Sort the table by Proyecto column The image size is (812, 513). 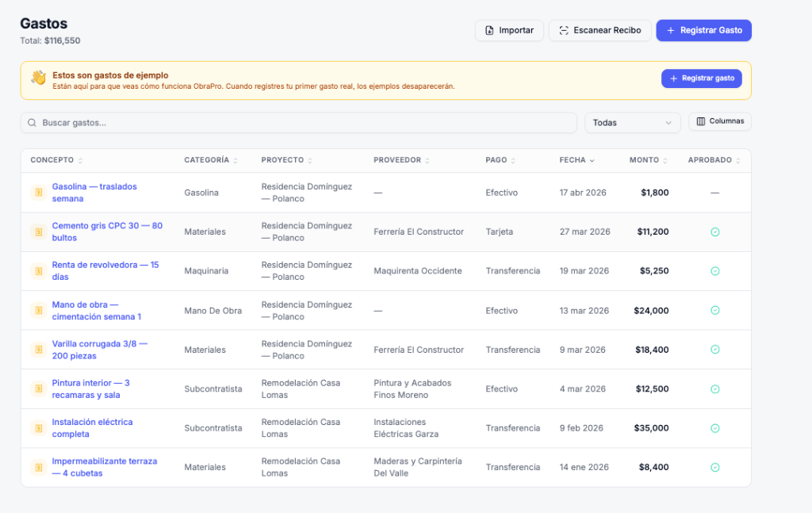point(286,160)
